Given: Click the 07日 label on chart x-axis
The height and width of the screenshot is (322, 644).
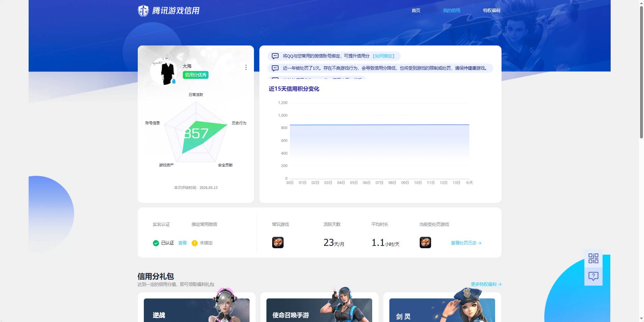Looking at the screenshot, I should tap(379, 183).
